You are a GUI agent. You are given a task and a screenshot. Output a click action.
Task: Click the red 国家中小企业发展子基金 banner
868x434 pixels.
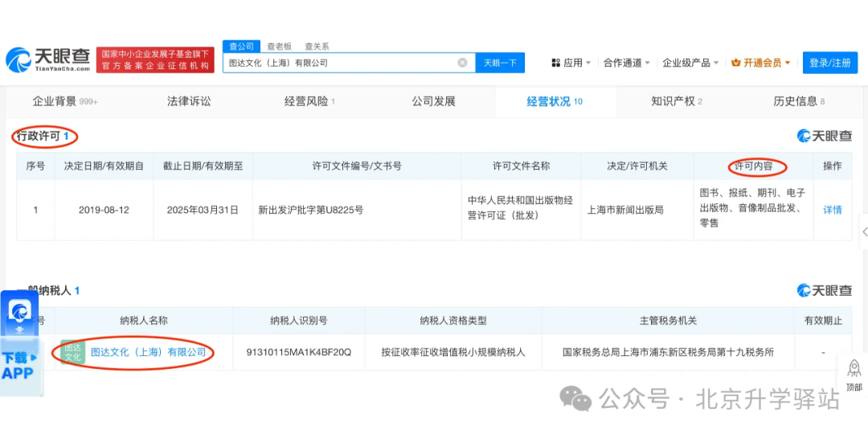click(155, 59)
